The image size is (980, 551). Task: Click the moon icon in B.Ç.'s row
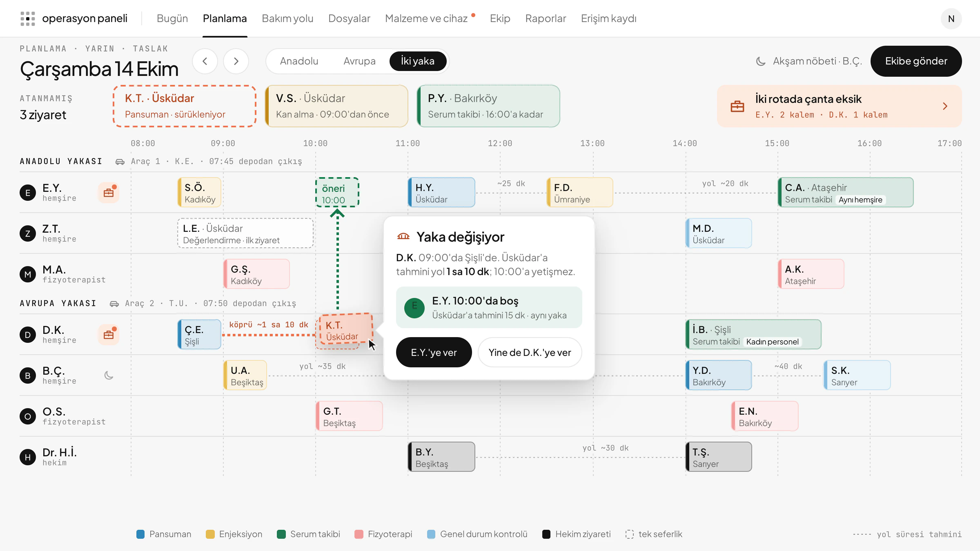(x=109, y=375)
